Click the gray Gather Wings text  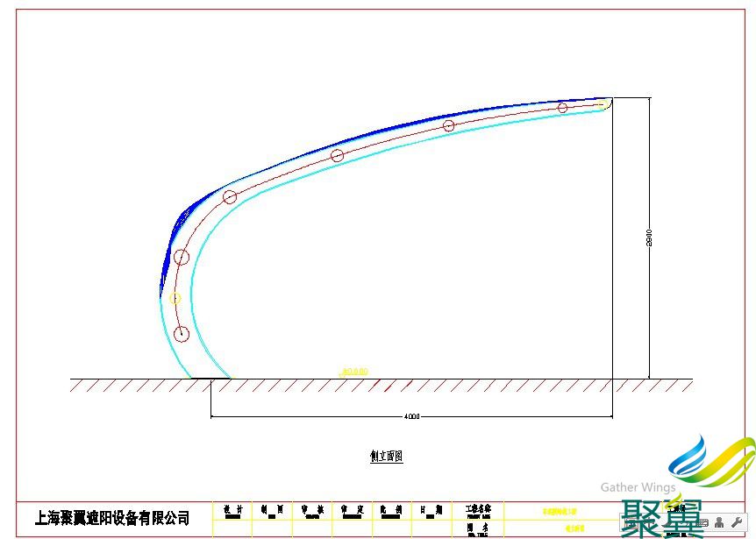[638, 487]
